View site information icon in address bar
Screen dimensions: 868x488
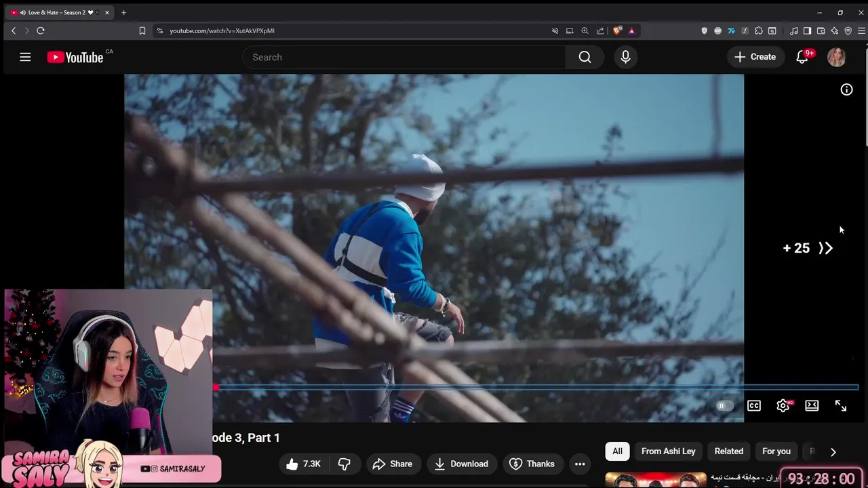(x=159, y=30)
